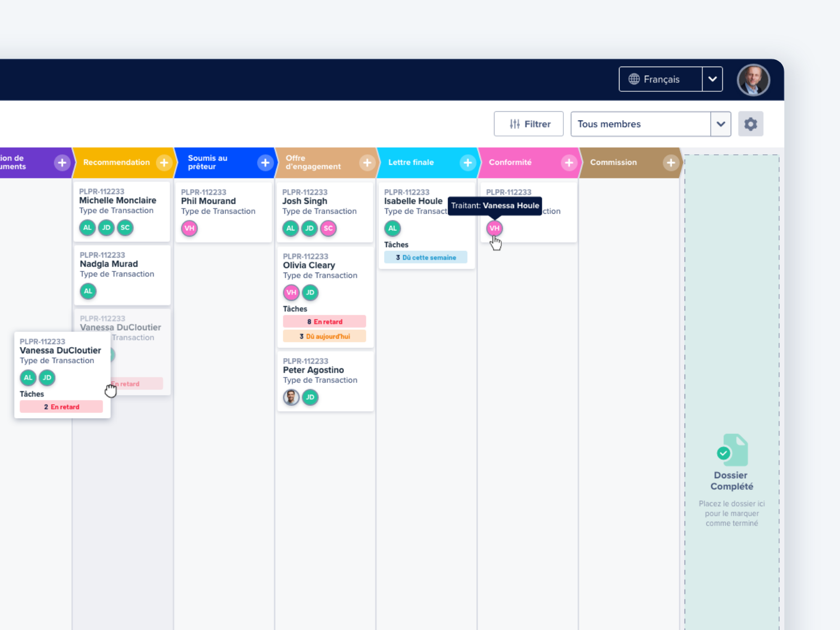Click the SC colored badge on Michelle Monclaire's card
The image size is (840, 630).
(x=125, y=228)
